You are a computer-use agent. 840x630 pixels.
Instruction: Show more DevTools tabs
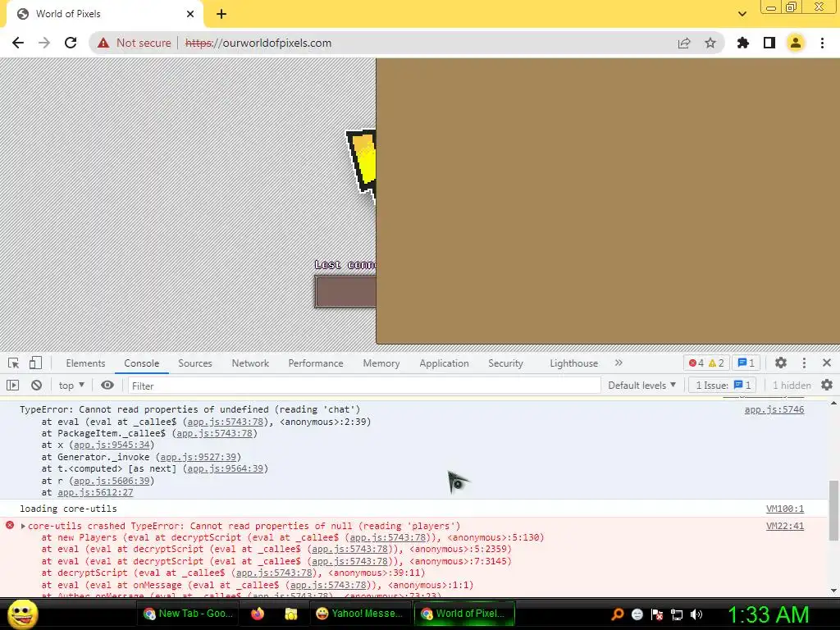[x=619, y=363]
